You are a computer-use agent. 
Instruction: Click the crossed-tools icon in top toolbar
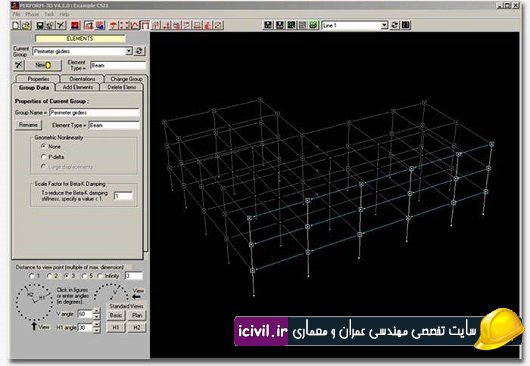61,25
